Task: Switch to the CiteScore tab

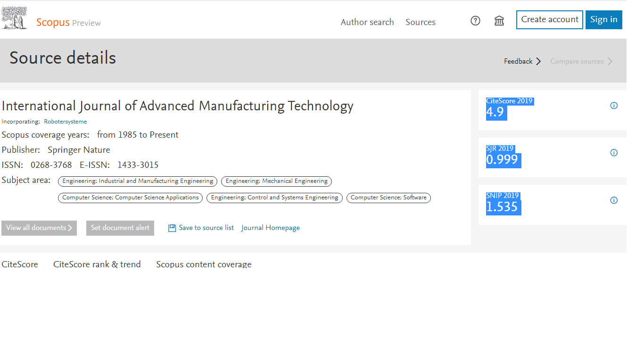Action: (x=20, y=264)
